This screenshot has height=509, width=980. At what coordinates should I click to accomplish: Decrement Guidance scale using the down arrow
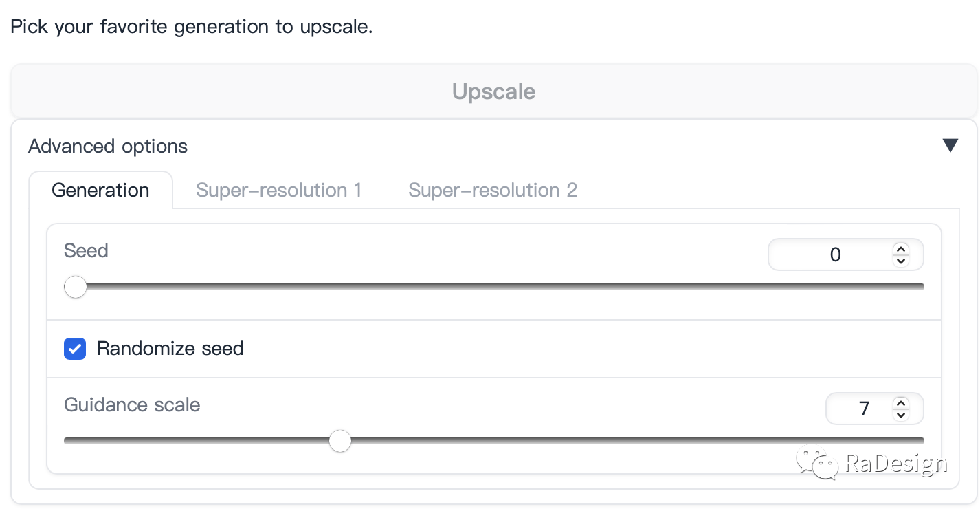[900, 415]
